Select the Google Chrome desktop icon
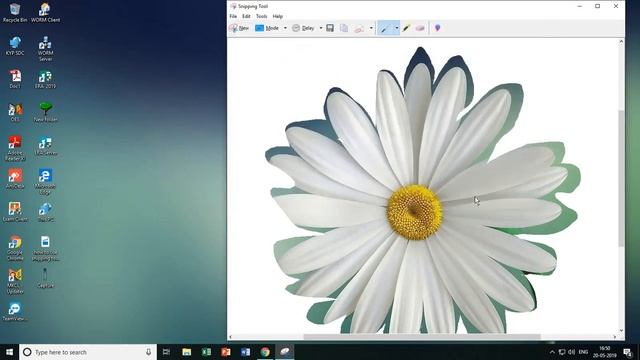Screen dimensions: 640x360 (x=15, y=248)
